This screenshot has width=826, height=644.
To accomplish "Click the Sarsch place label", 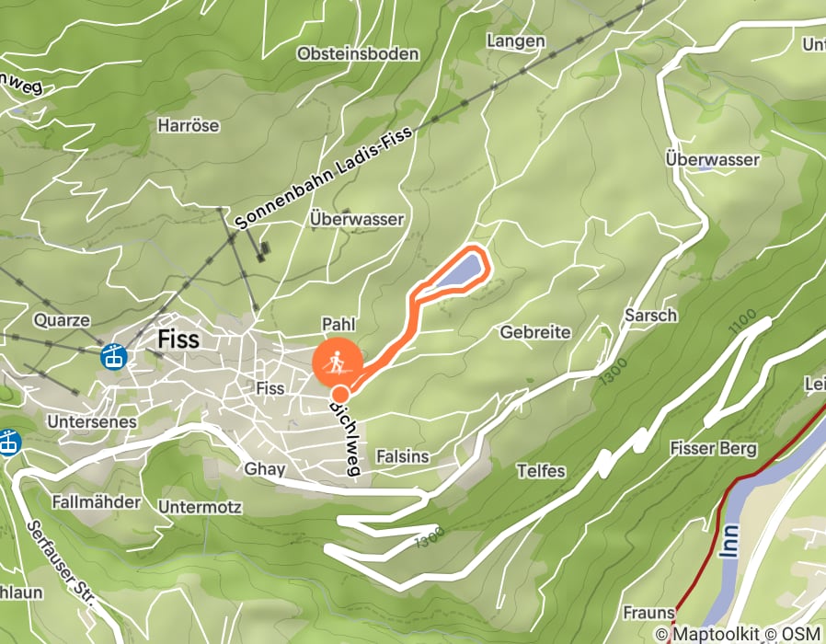I will [x=650, y=316].
